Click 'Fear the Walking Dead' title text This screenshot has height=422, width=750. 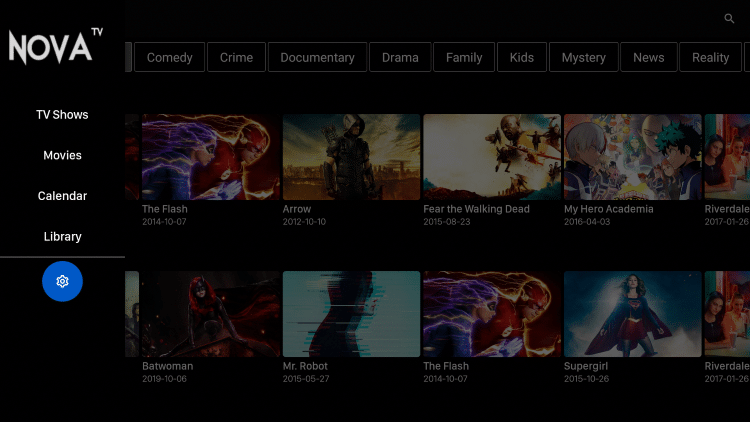476,209
